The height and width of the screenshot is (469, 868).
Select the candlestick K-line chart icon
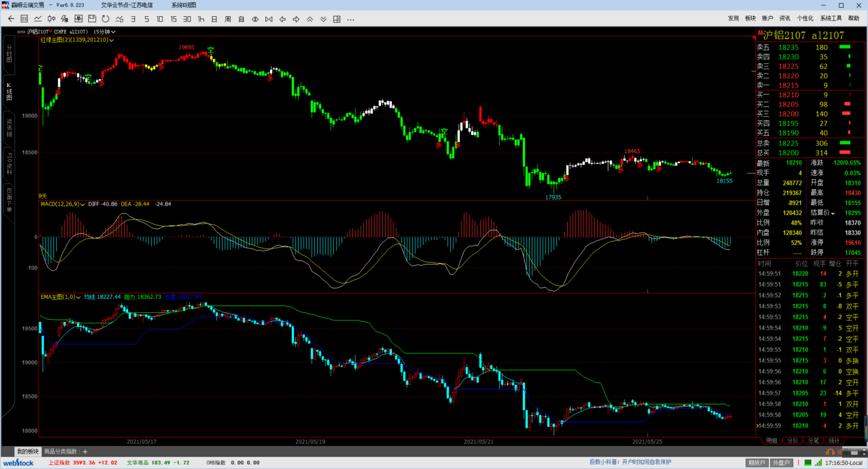(51, 19)
